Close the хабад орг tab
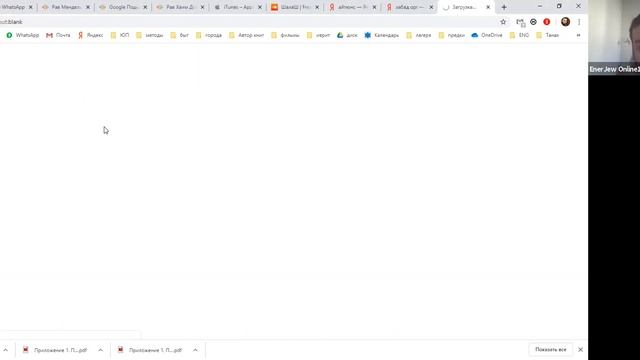This screenshot has width=640, height=360. (x=431, y=7)
